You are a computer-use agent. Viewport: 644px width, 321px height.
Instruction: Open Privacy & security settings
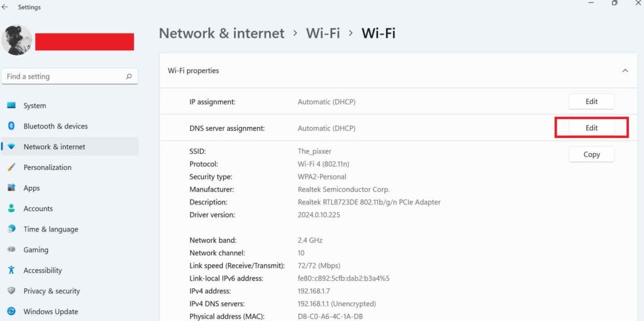(x=52, y=291)
